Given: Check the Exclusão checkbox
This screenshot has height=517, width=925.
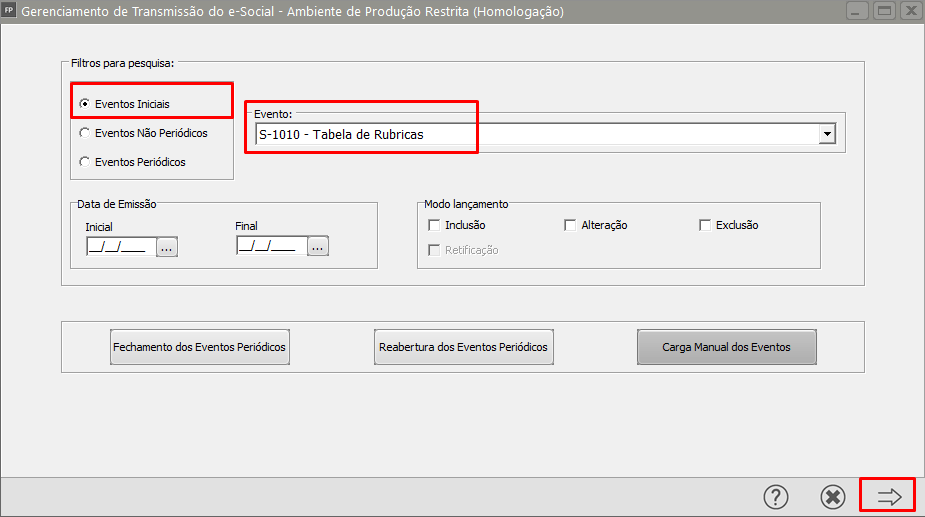Looking at the screenshot, I should [x=705, y=225].
